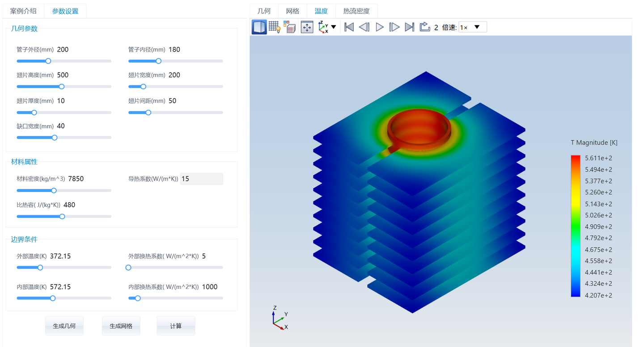The height and width of the screenshot is (347, 644).
Task: Jump to the last animation frame
Action: 410,27
